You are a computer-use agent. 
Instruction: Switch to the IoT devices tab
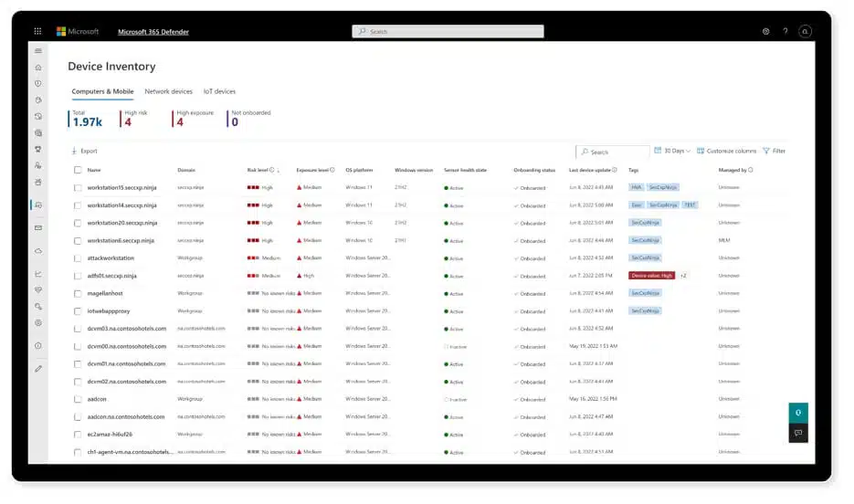[219, 91]
